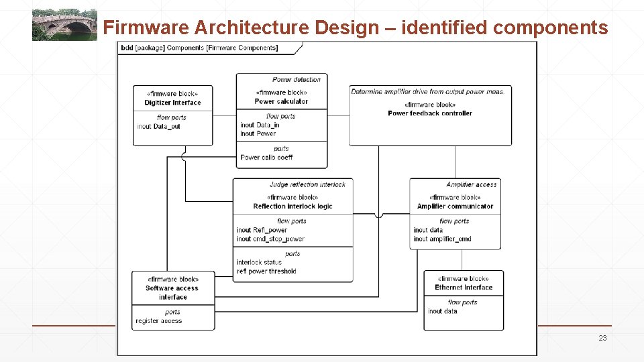
Task: Click 'ports' heading in Software access interface
Action: 172,312
